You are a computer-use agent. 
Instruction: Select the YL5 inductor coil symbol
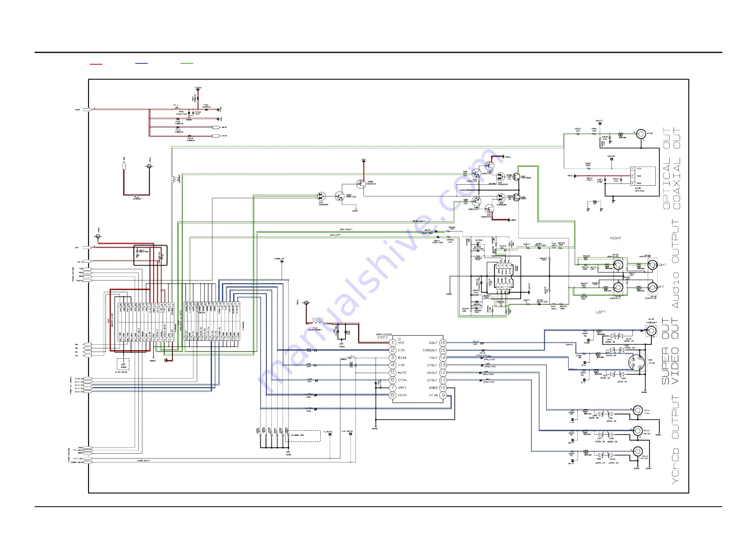(318, 322)
